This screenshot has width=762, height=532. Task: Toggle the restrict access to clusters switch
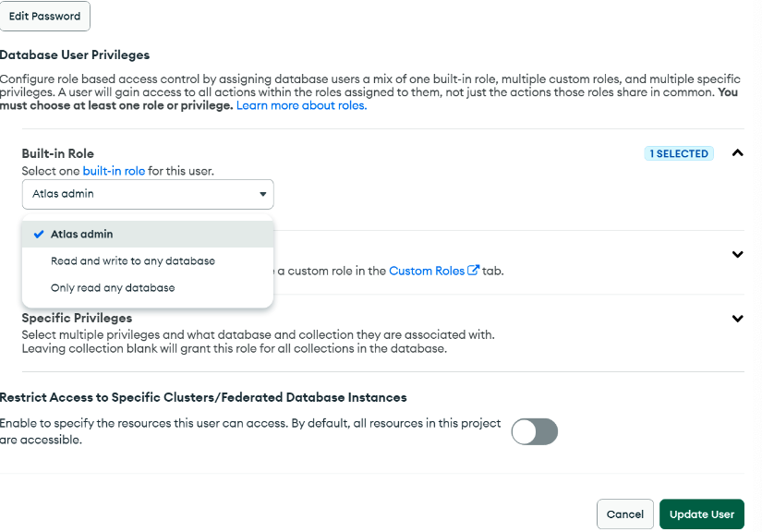pyautogui.click(x=534, y=431)
